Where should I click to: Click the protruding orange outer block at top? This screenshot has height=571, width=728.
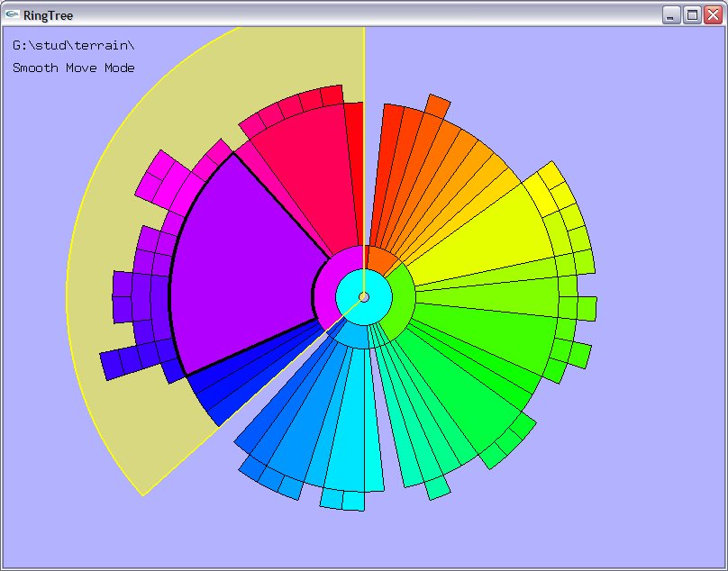437,104
